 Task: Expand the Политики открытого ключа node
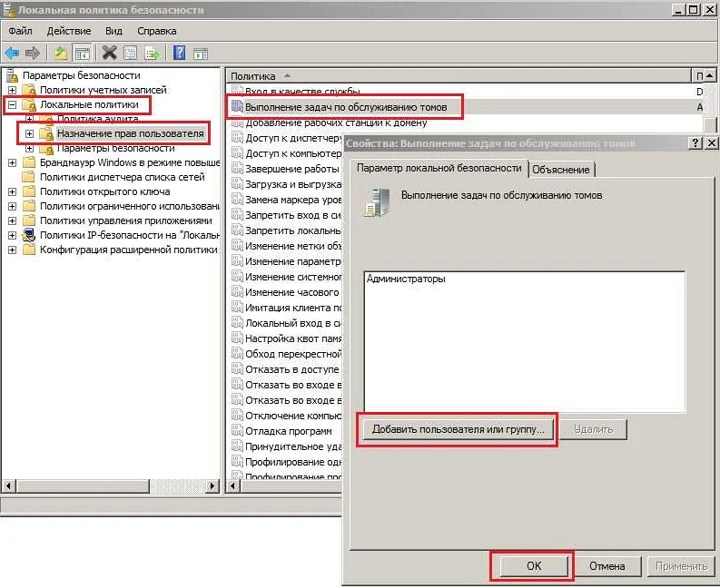pyautogui.click(x=12, y=191)
